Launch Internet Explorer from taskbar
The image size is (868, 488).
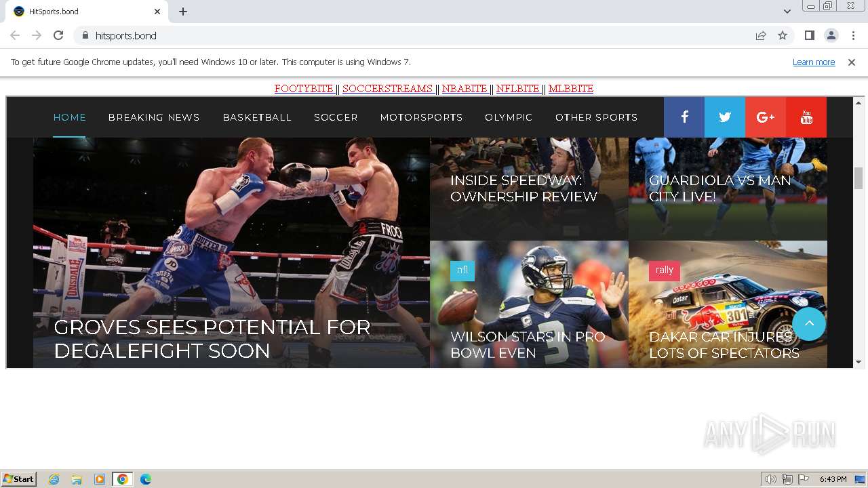click(x=54, y=479)
